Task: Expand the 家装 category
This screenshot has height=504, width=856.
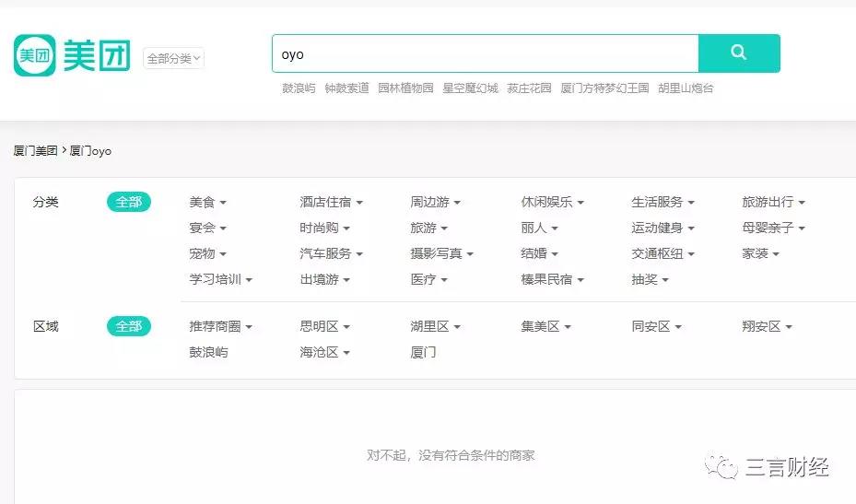Action: pos(760,253)
